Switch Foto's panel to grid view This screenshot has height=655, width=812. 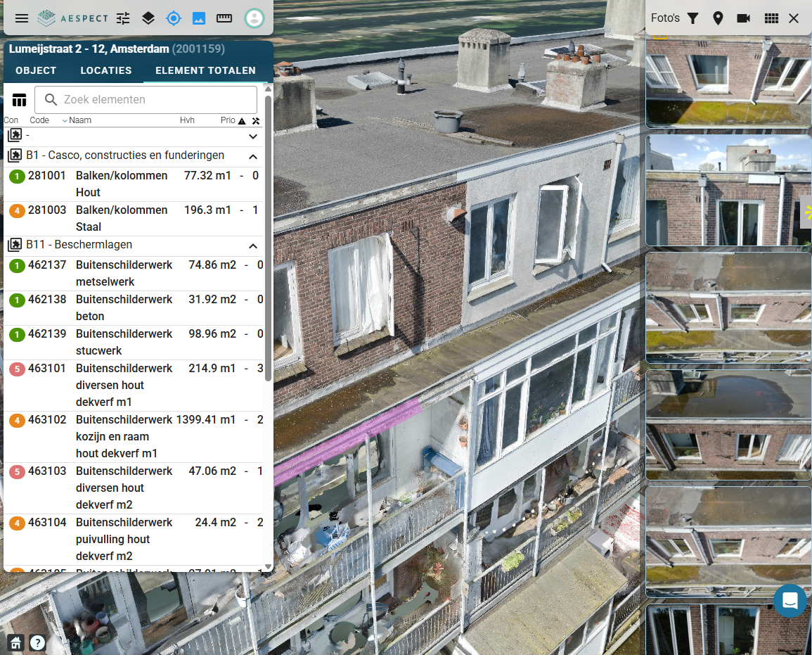(772, 19)
